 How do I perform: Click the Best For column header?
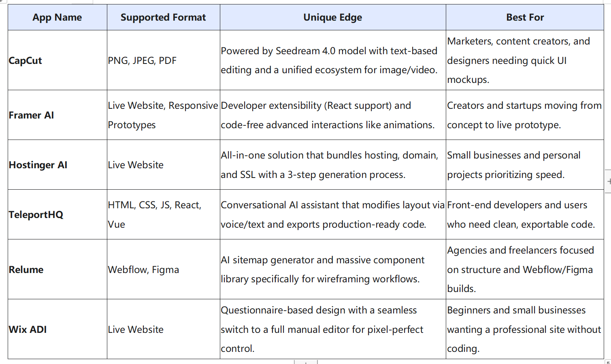pyautogui.click(x=525, y=17)
